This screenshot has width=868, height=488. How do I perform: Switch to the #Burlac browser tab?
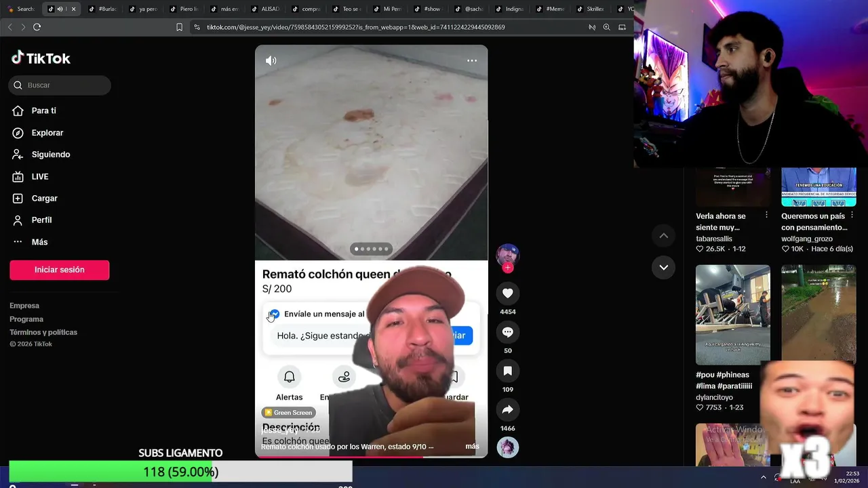[102, 9]
